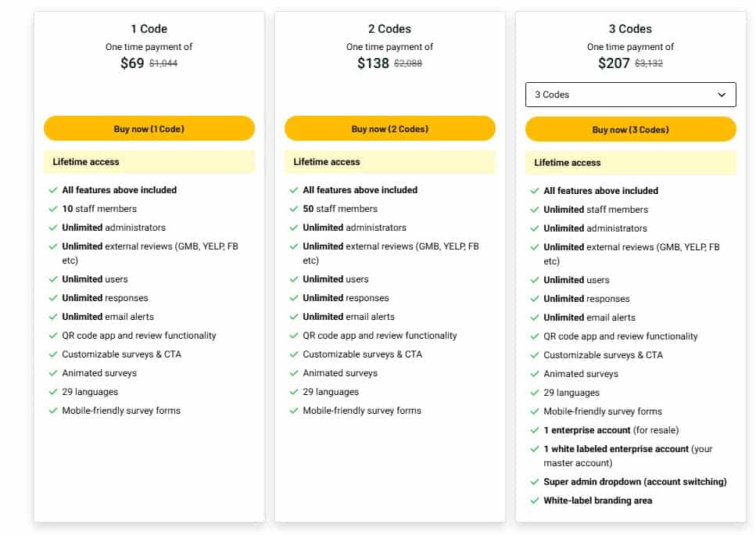Screen dimensions: 756x535
Task: Open the 3 Codes dropdown
Action: pos(631,95)
